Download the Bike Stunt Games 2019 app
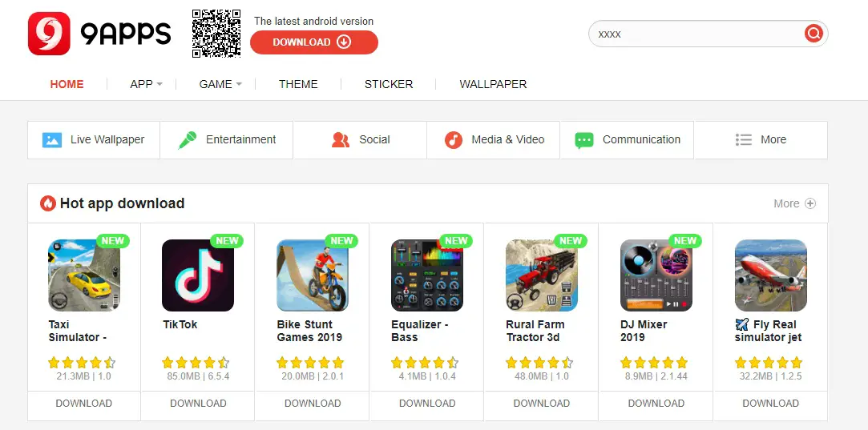 pos(313,404)
